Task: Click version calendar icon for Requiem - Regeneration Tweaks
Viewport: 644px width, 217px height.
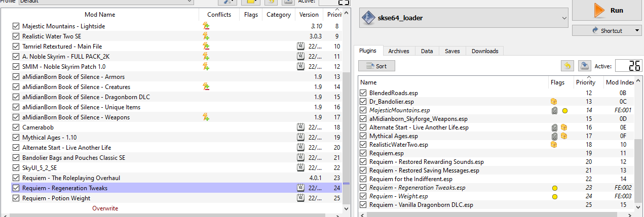Action: click(300, 188)
